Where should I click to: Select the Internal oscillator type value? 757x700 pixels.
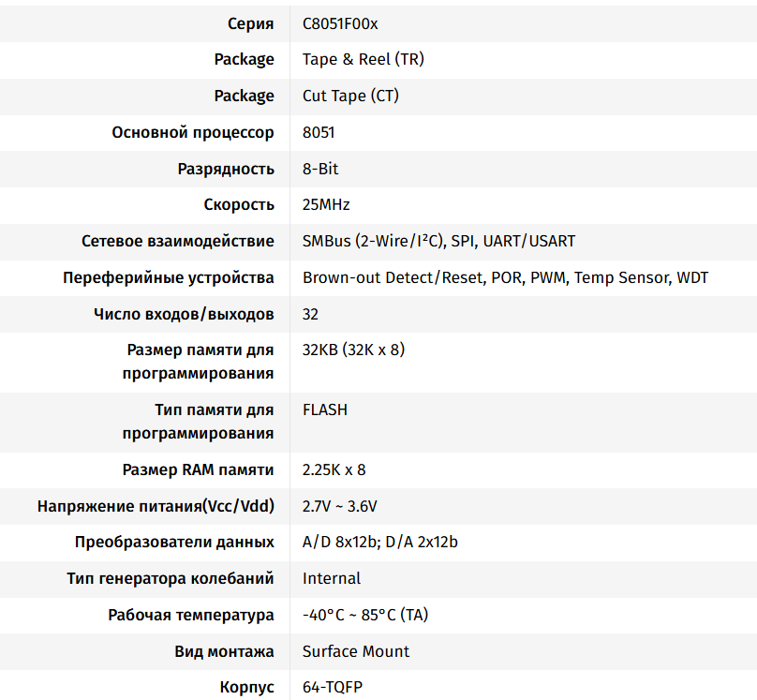tap(332, 578)
